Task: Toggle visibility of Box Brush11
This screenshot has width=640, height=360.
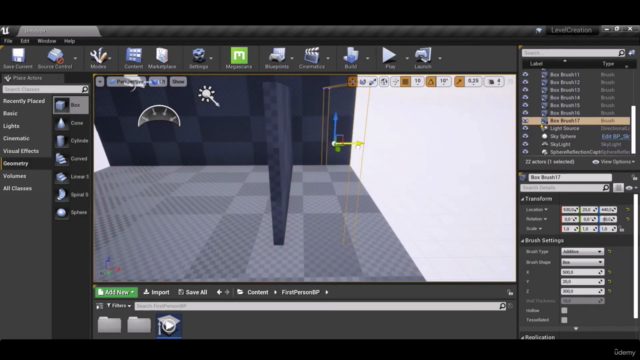Action: [x=525, y=75]
